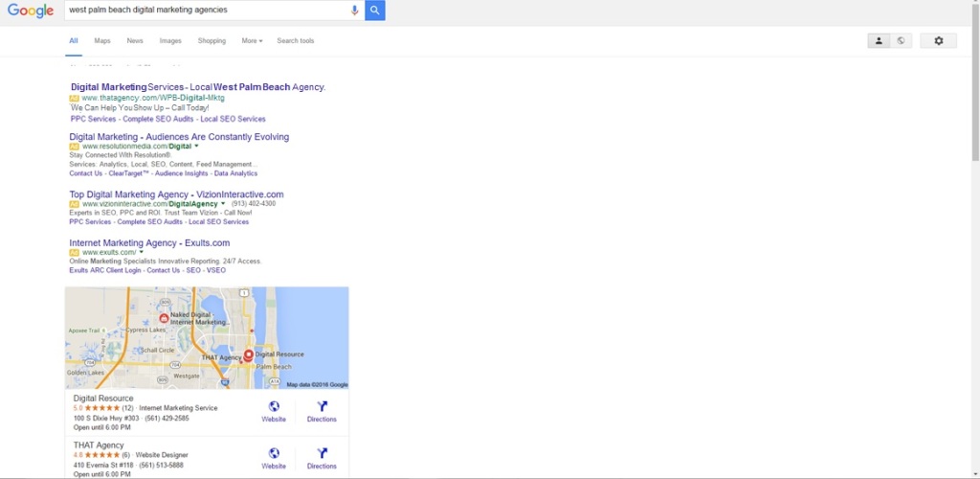
Task: Show private results person icon
Action: coord(879,40)
